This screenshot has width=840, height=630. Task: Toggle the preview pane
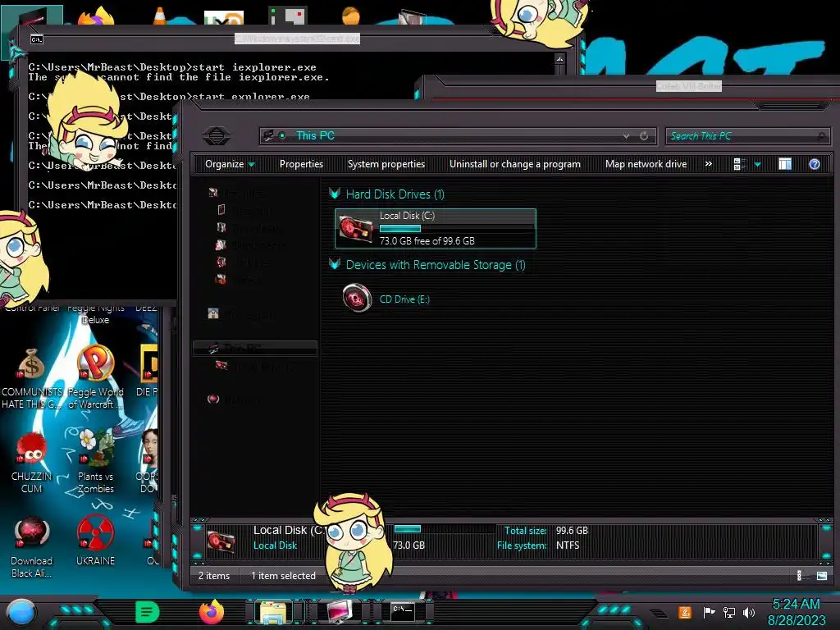785,164
